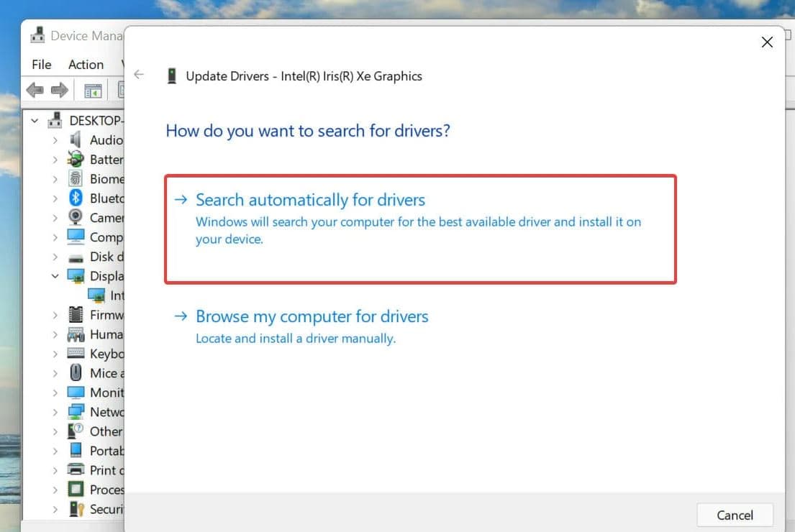Expand the Portable Devices category
Viewport: 795px width, 532px height.
55,451
